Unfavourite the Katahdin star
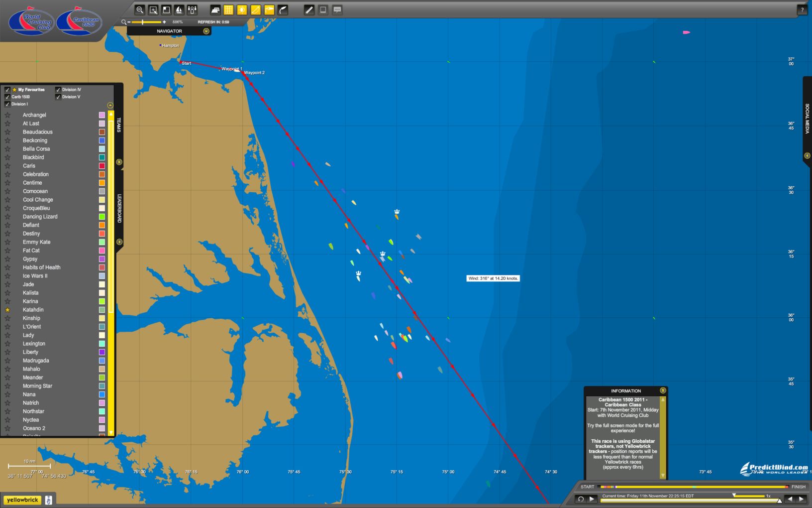Screen dimensions: 812x508 click(x=7, y=310)
